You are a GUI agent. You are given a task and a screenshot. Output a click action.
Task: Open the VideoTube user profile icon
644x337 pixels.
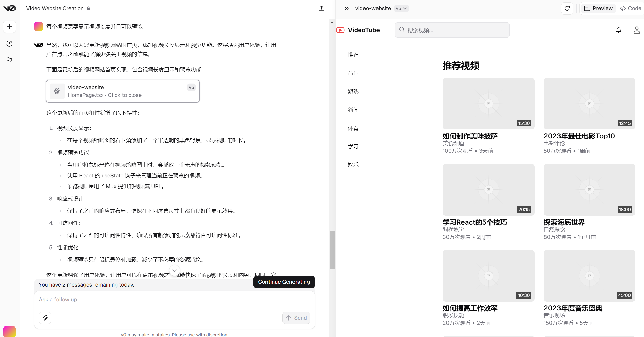637,30
